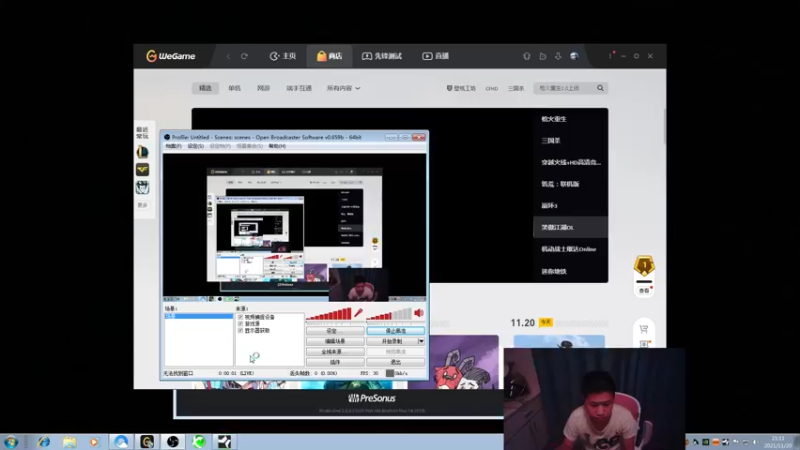The width and height of the screenshot is (800, 450).
Task: Toggle the 显示器获取 source checkbox
Action: (x=240, y=331)
